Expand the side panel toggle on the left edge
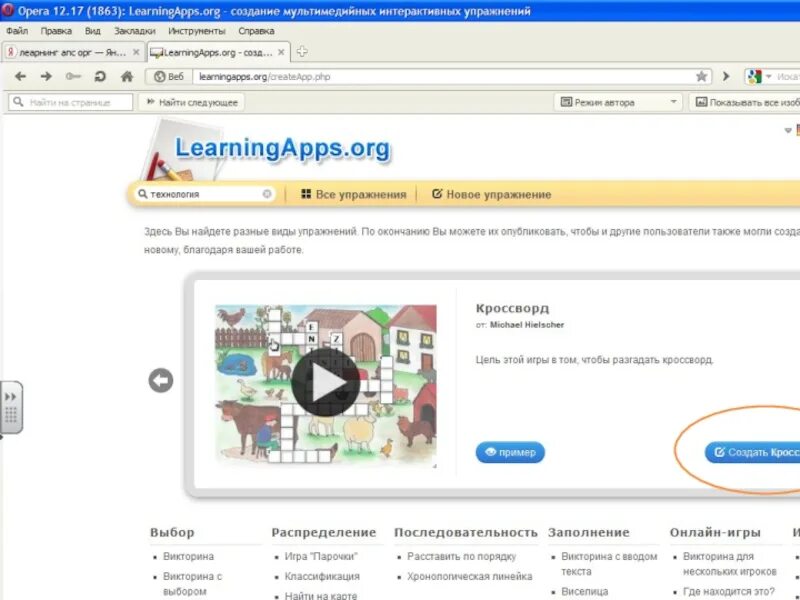The image size is (800, 600). 11,407
